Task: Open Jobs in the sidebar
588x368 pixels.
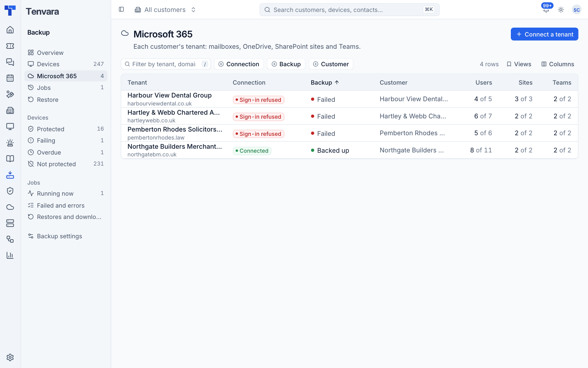Action: point(66,88)
